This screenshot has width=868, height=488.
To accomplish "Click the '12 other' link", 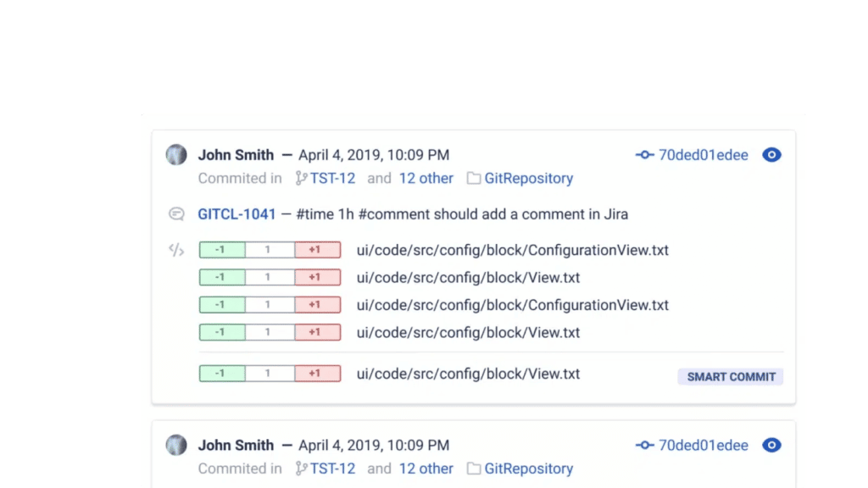I will 426,178.
